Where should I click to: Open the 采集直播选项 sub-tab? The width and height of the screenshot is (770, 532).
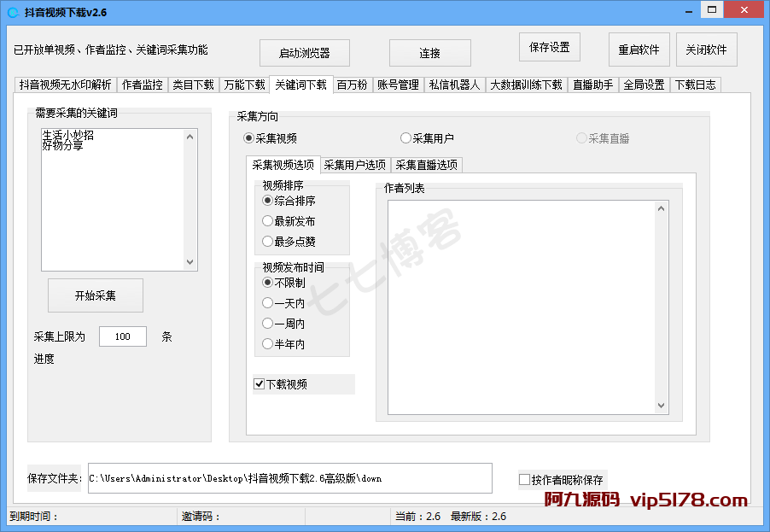pos(426,165)
